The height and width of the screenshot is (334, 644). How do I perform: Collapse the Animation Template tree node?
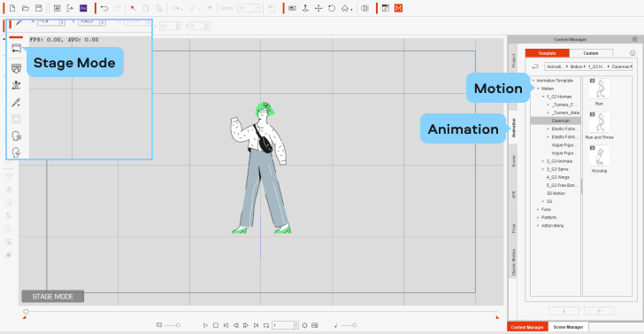[x=533, y=81]
